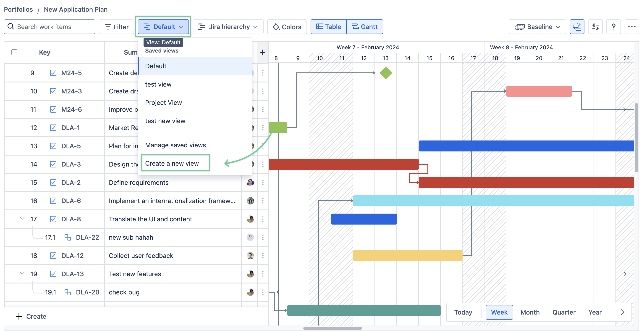Click the green milestone diamond marker
Image resolution: width=644 pixels, height=331 pixels.
pyautogui.click(x=385, y=73)
